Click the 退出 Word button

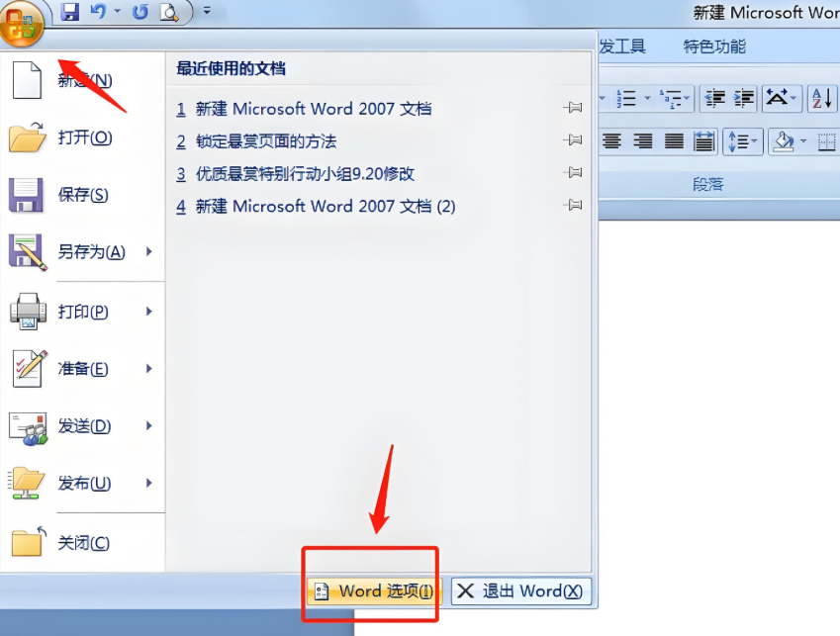point(520,590)
